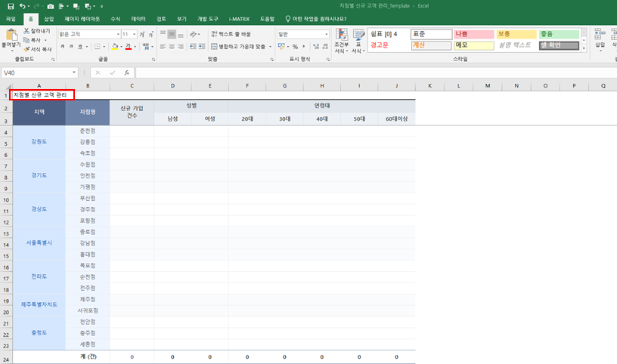Viewport: 617px width, 364px height.
Task: Click the yellow fill color bucket
Action: (x=115, y=46)
